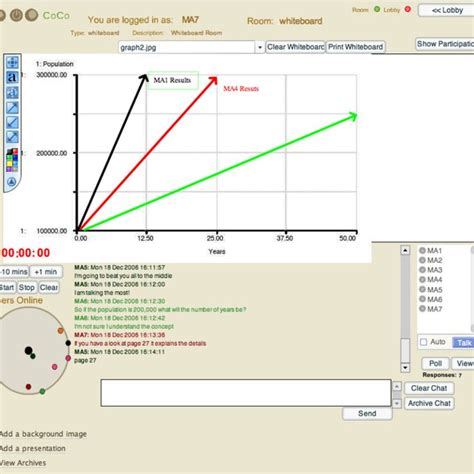
Task: Click into the chat message input box
Action: [x=246, y=393]
